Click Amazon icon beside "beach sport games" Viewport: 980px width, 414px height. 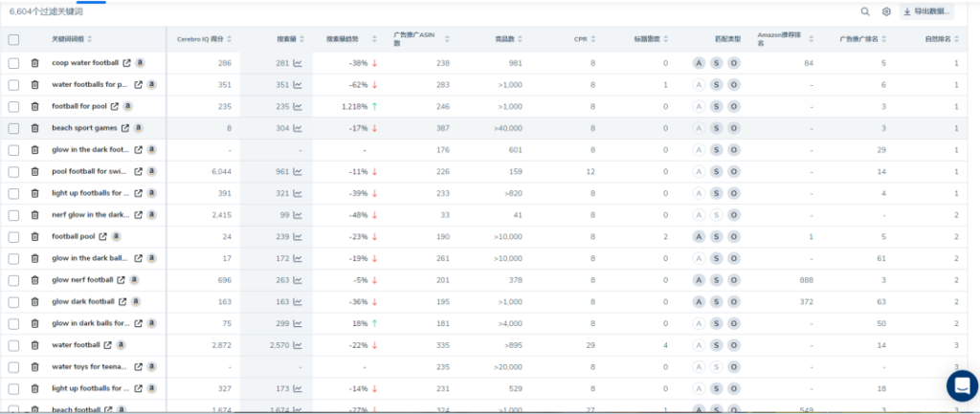pyautogui.click(x=139, y=128)
